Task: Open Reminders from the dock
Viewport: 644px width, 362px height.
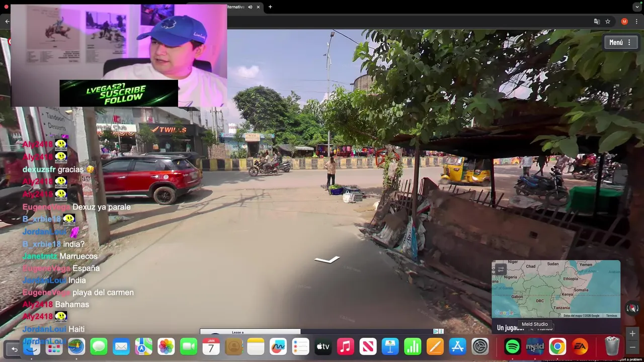Action: [300, 347]
